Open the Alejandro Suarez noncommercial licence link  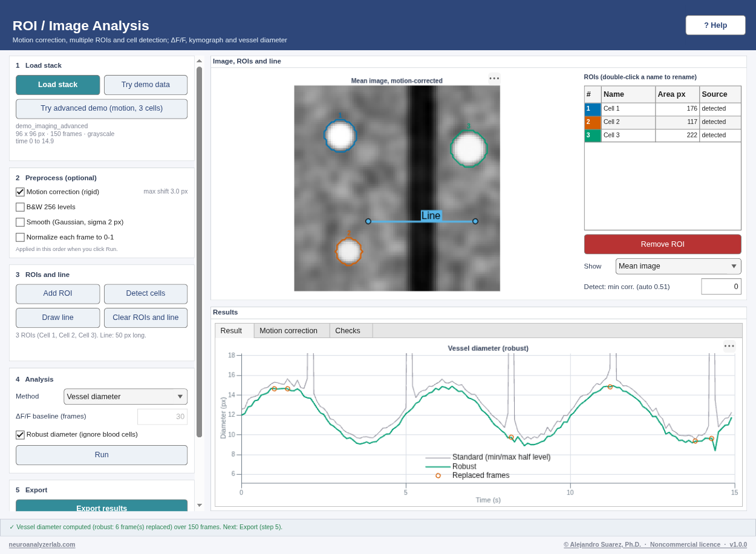(655, 544)
